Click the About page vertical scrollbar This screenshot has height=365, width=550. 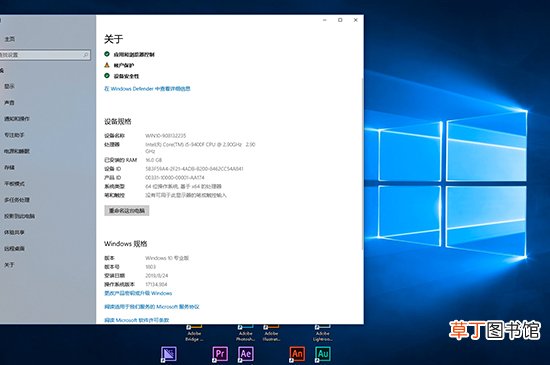[362, 164]
